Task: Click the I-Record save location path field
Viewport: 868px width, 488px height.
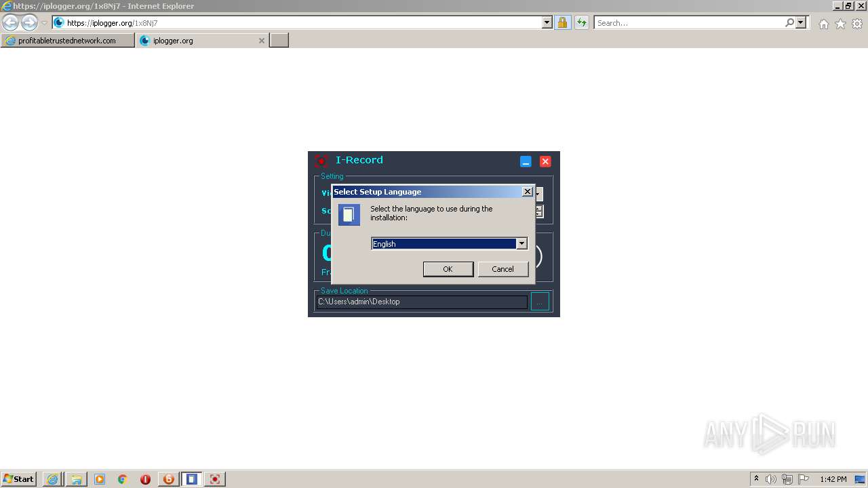Action: point(422,302)
